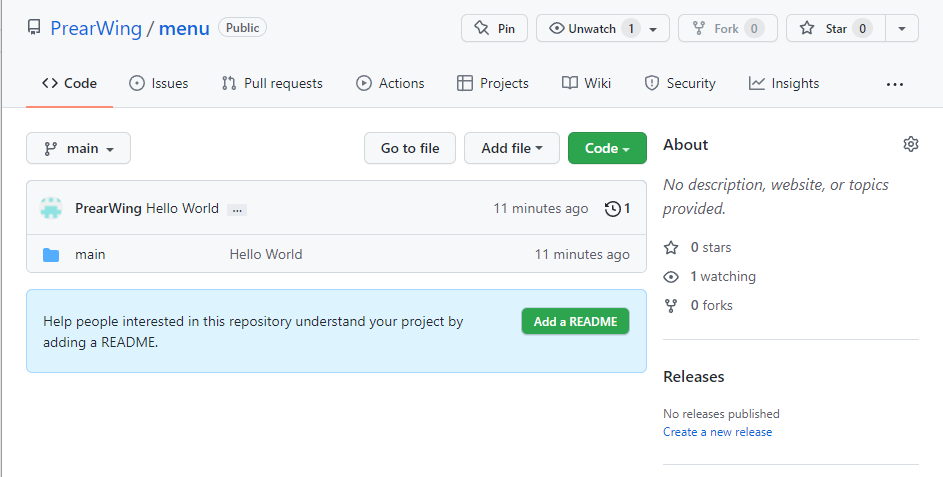Viewport: 943px width, 477px height.
Task: Expand the Add file dropdown
Action: (x=512, y=148)
